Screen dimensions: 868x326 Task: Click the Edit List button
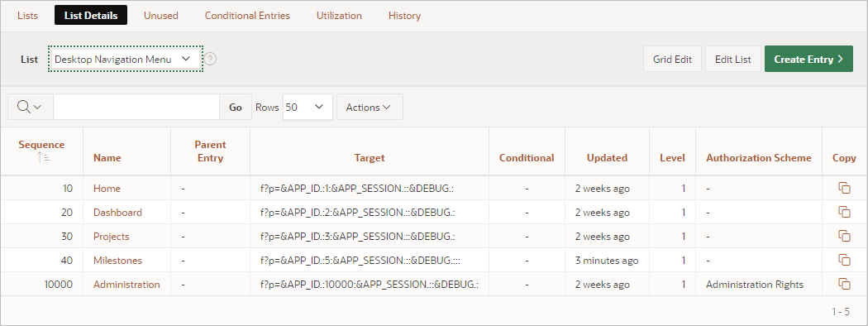[x=733, y=59]
